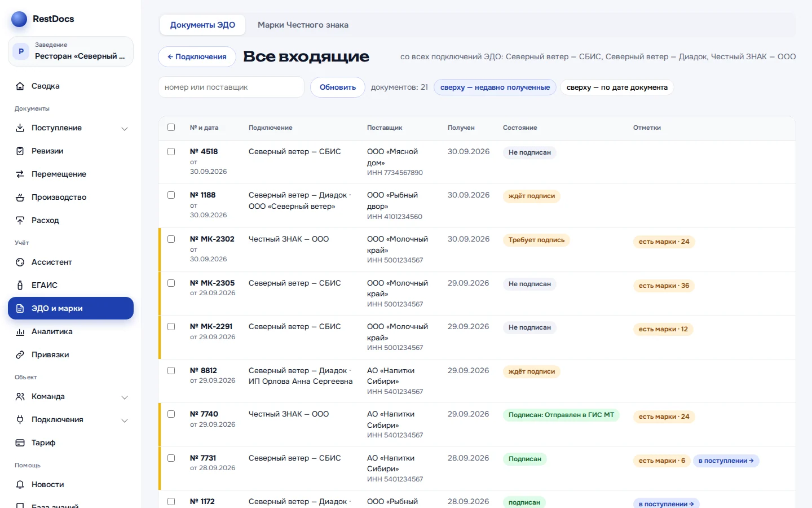Check the box for document № 1188
The width and height of the screenshot is (812, 508).
pos(171,195)
